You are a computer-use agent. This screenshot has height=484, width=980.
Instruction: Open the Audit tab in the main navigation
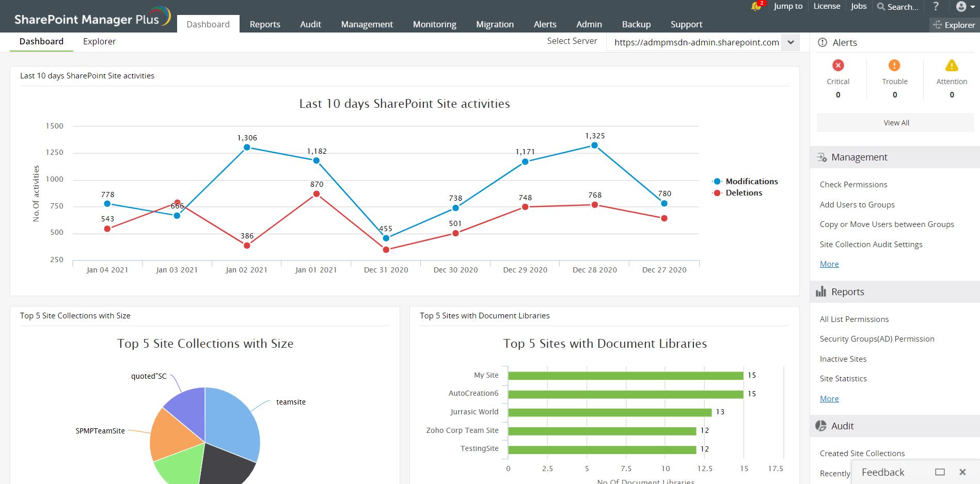pos(310,24)
